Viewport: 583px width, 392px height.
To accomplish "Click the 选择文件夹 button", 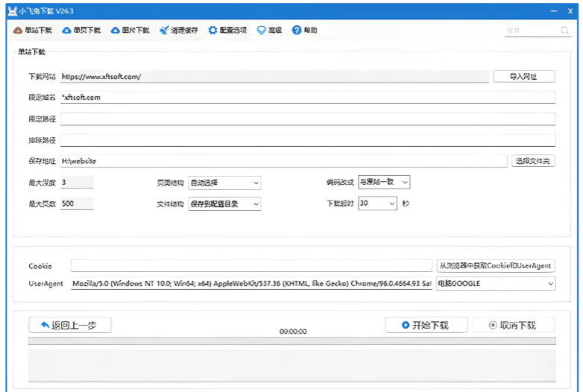I will [533, 161].
